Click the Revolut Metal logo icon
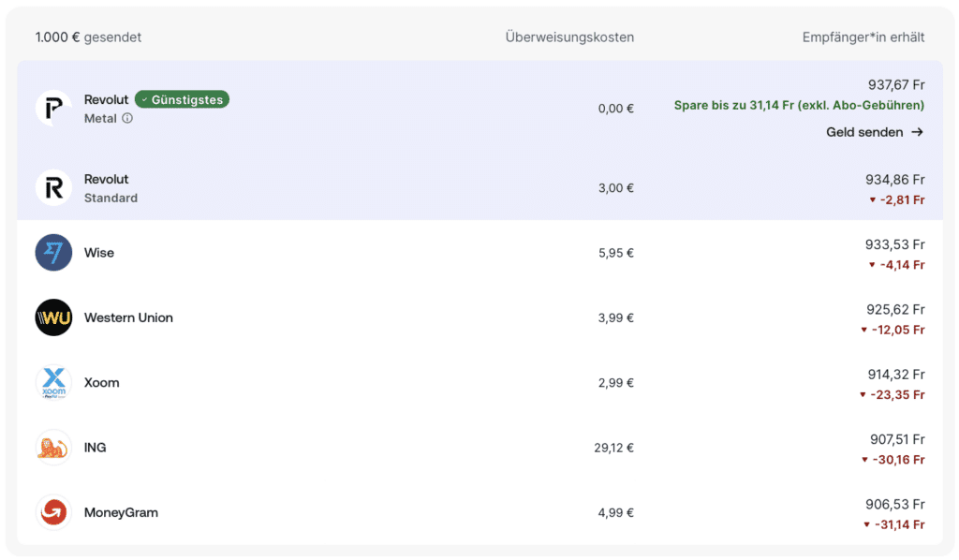Screen dimensions: 959x560 click(x=53, y=109)
